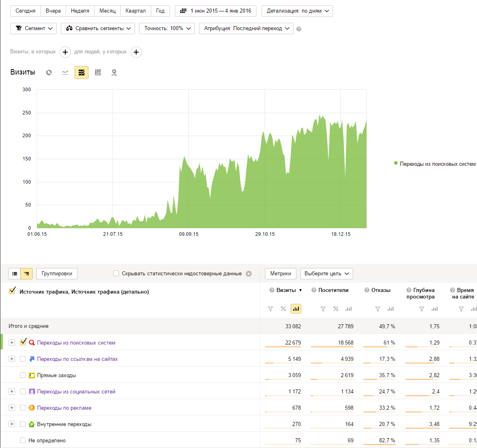Expand 'Переходы по ссылкам на сайтах' row

(12, 359)
